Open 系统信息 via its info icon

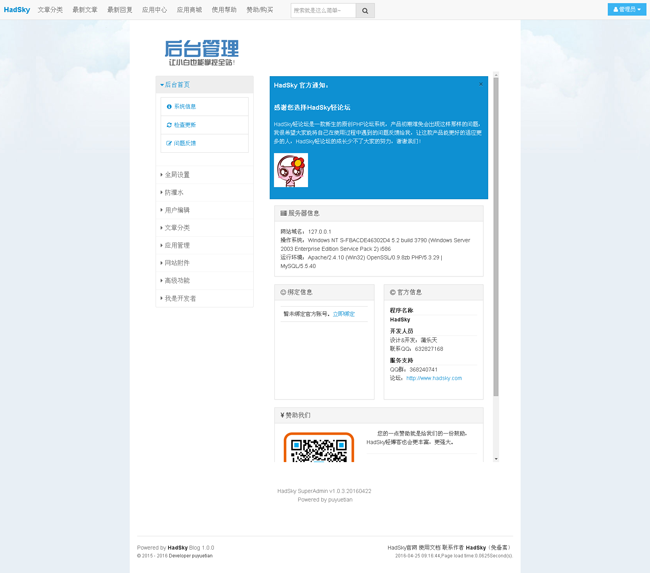169,107
